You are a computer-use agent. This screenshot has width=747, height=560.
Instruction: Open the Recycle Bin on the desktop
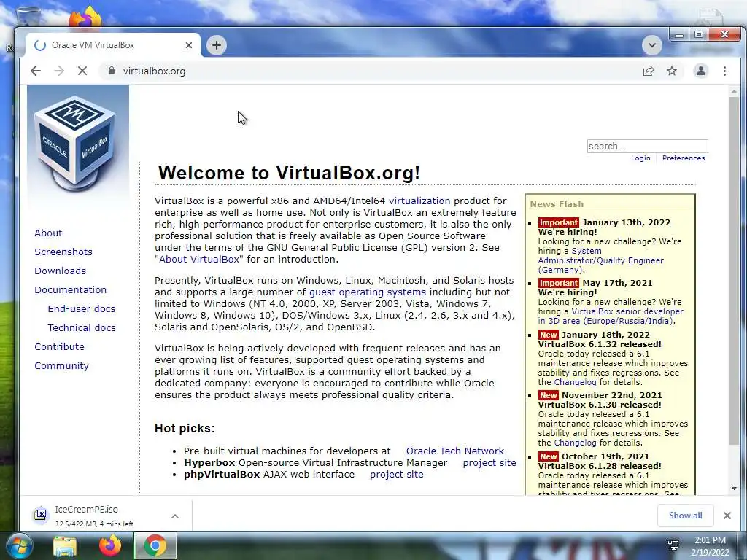tap(28, 17)
